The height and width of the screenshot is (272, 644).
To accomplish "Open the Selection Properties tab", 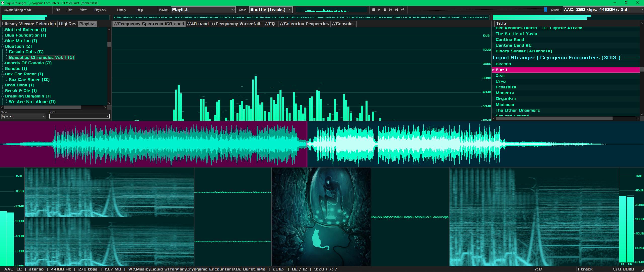I will 304,24.
